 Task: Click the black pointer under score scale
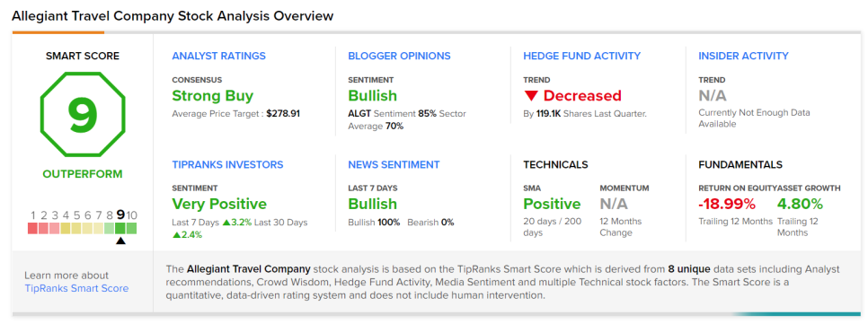pos(120,241)
